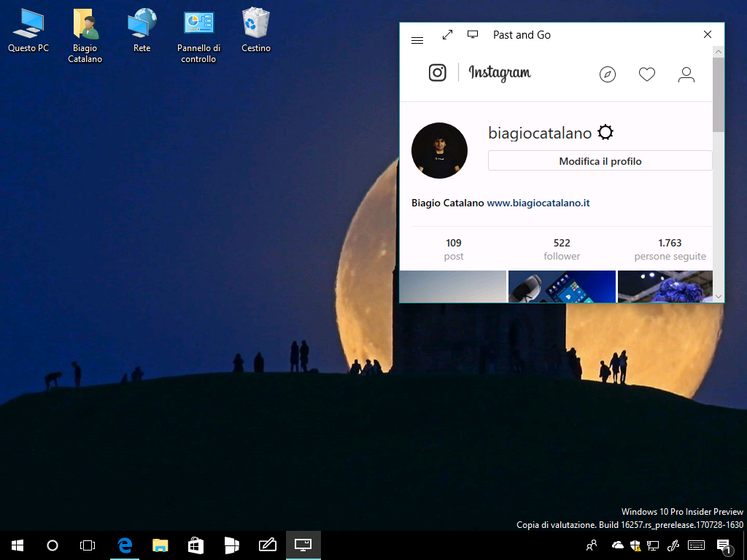Open the first post thumbnail with gray sky
The image size is (747, 560).
coord(452,286)
